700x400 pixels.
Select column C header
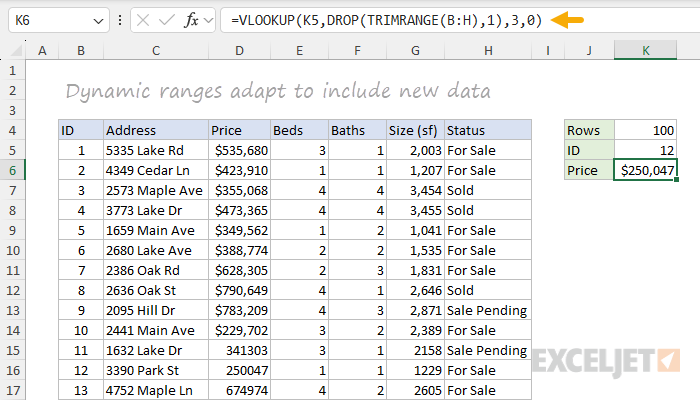(156, 50)
